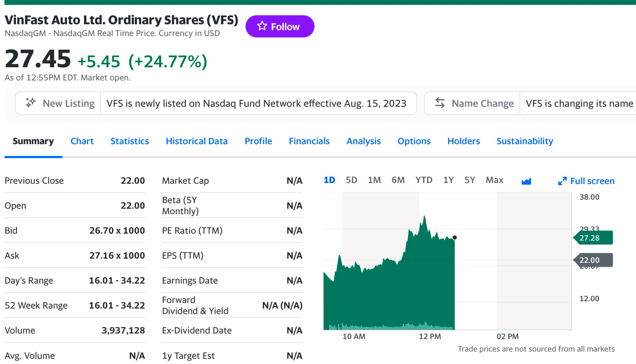The image size is (636, 364).
Task: Click the purple Follow button
Action: click(280, 26)
